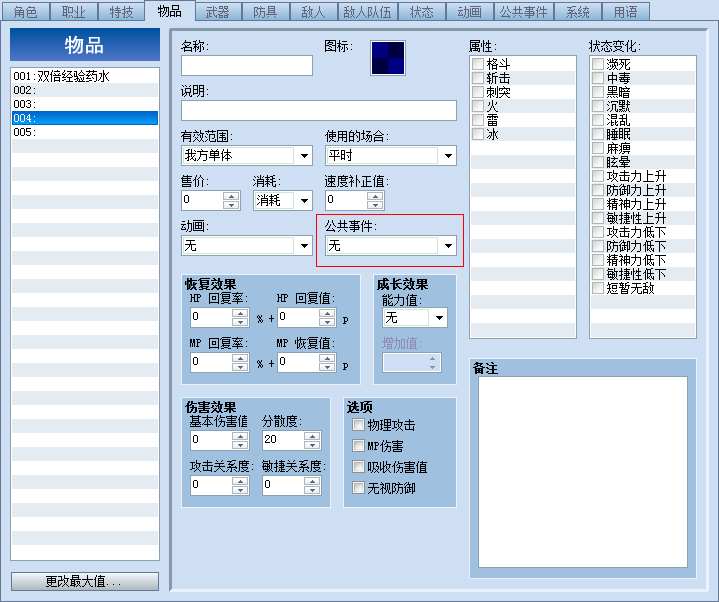Switch to the 职业 tab
This screenshot has height=602, width=719.
73,12
